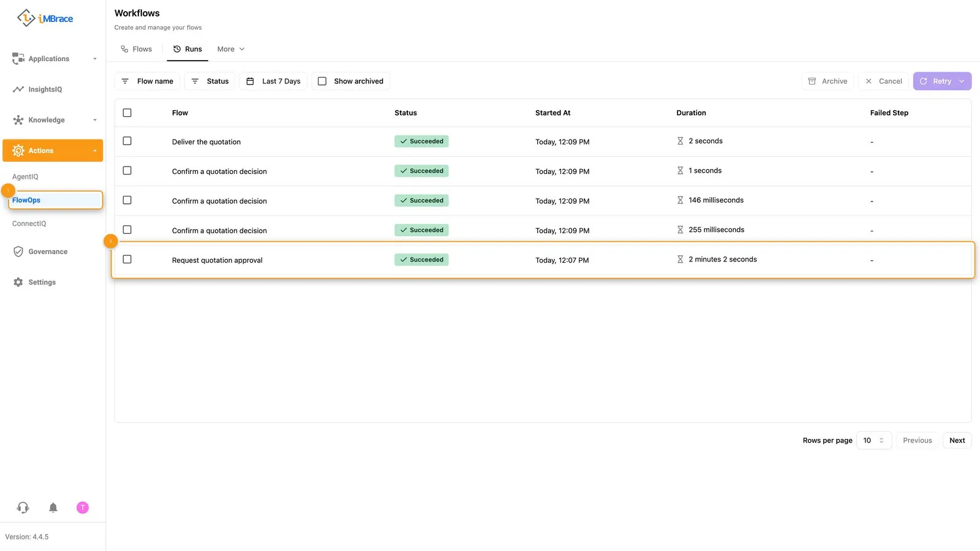Open AgentIQ in sidebar
This screenshot has height=551, width=980.
pyautogui.click(x=25, y=177)
